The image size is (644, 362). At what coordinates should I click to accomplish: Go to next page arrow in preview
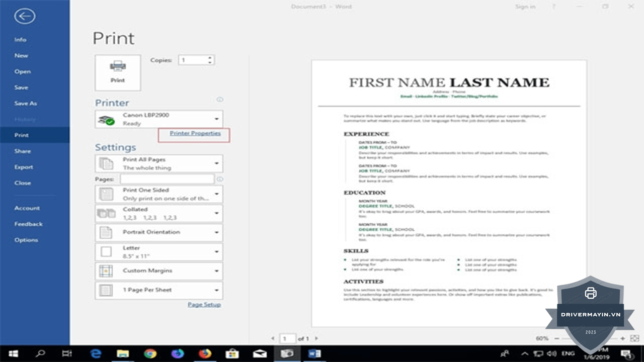(316, 339)
